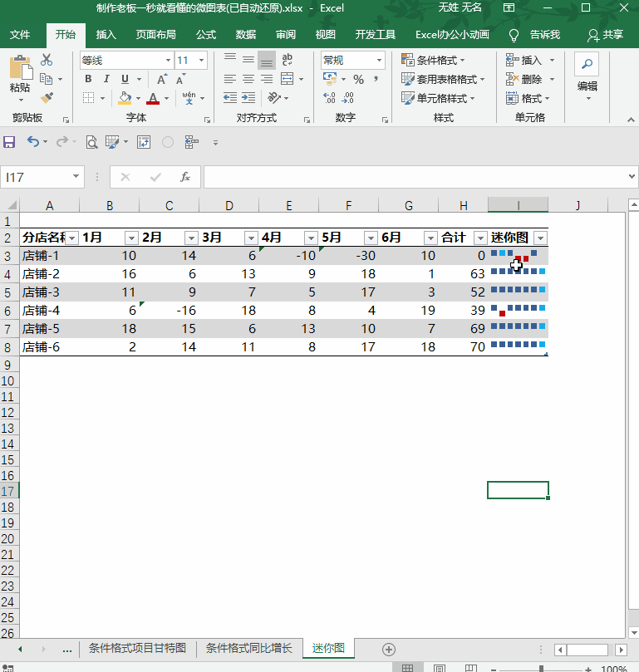Image resolution: width=639 pixels, height=672 pixels.
Task: Increase decimal places
Action: [x=329, y=98]
